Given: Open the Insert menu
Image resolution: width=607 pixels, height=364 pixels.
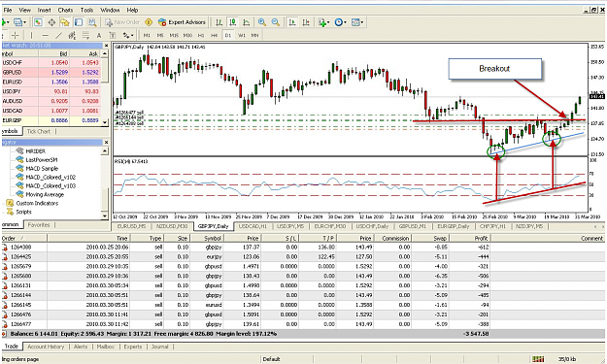Looking at the screenshot, I should (x=44, y=10).
